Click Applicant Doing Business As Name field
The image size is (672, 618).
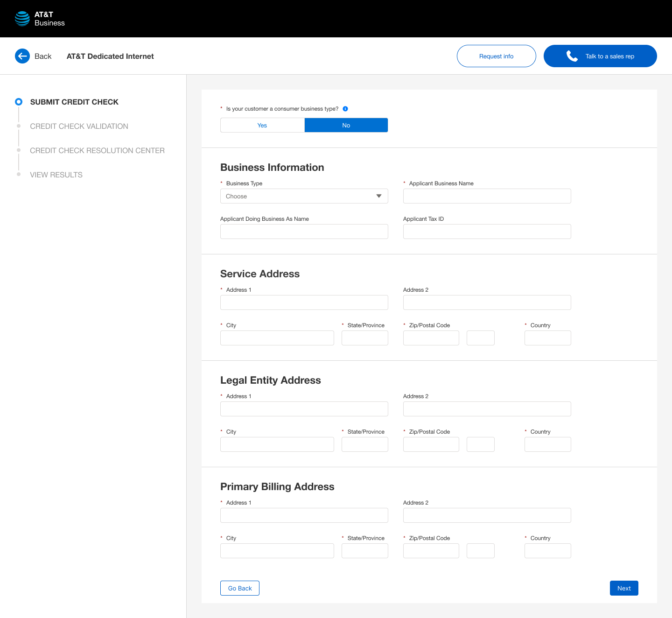[x=304, y=232]
